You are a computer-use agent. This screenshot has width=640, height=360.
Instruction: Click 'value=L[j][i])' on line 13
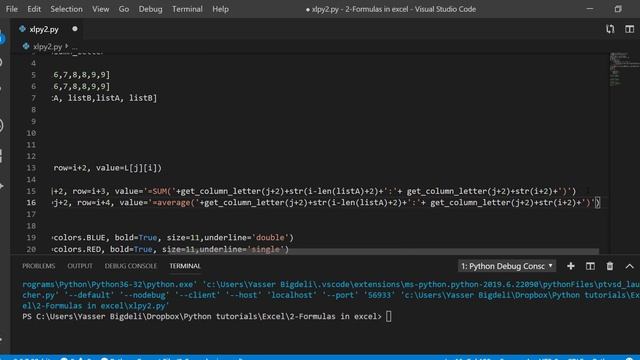pos(129,168)
